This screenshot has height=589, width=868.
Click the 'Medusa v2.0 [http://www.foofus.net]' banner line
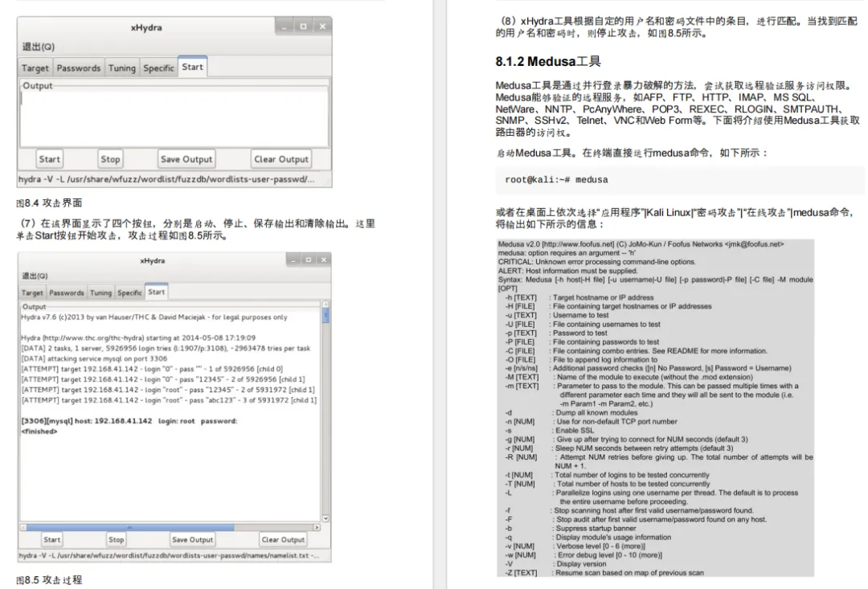pos(641,244)
